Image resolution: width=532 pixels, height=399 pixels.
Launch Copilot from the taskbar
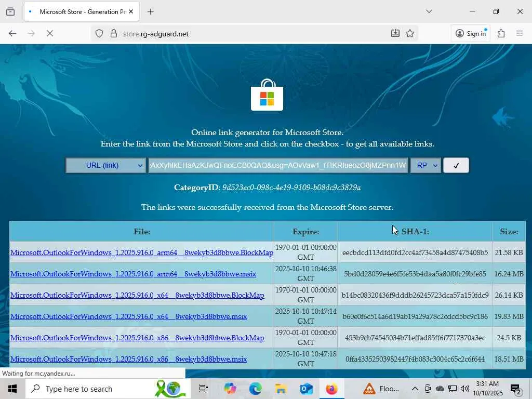230,389
